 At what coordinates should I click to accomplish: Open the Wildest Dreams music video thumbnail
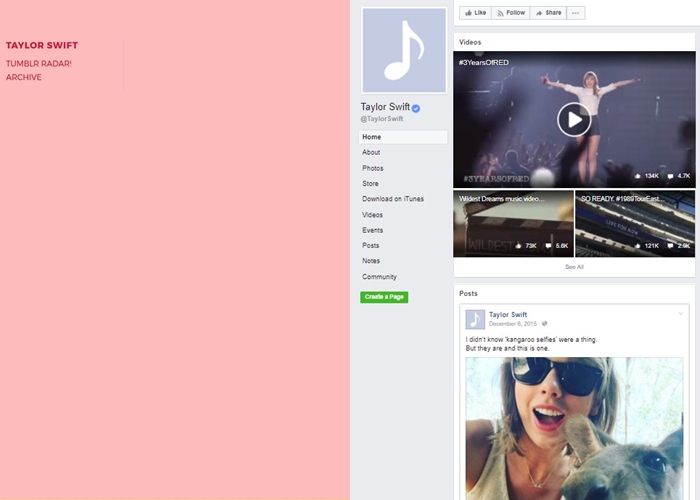513,223
